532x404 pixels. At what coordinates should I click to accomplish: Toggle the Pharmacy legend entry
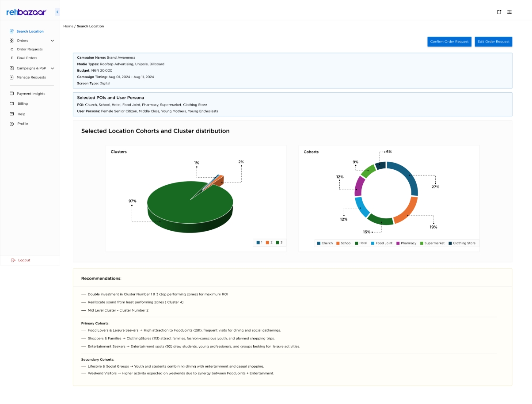406,243
